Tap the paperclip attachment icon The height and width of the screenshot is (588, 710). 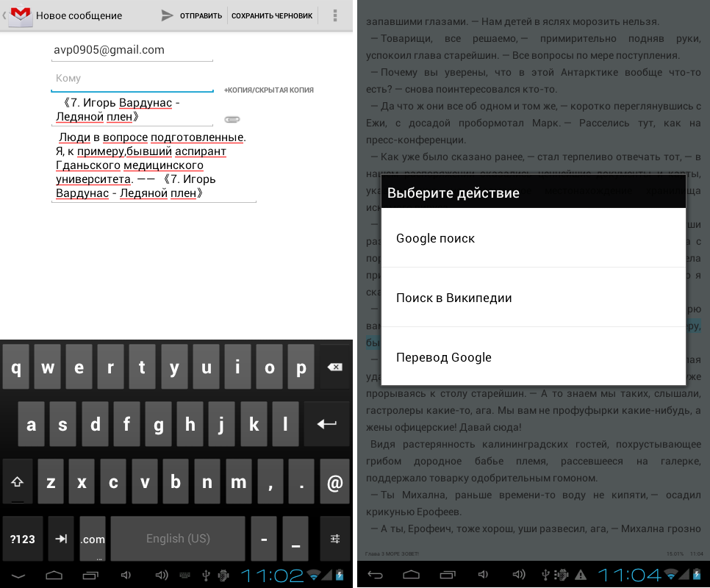[232, 119]
